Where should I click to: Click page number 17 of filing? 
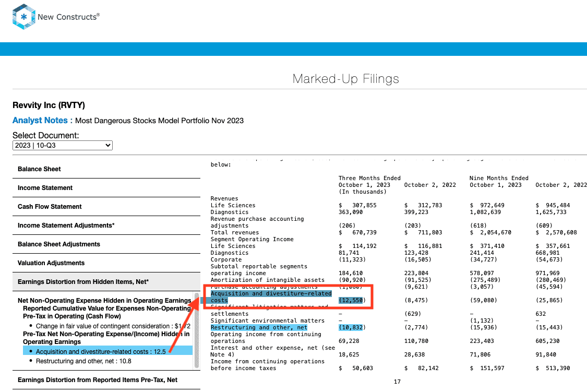397,382
